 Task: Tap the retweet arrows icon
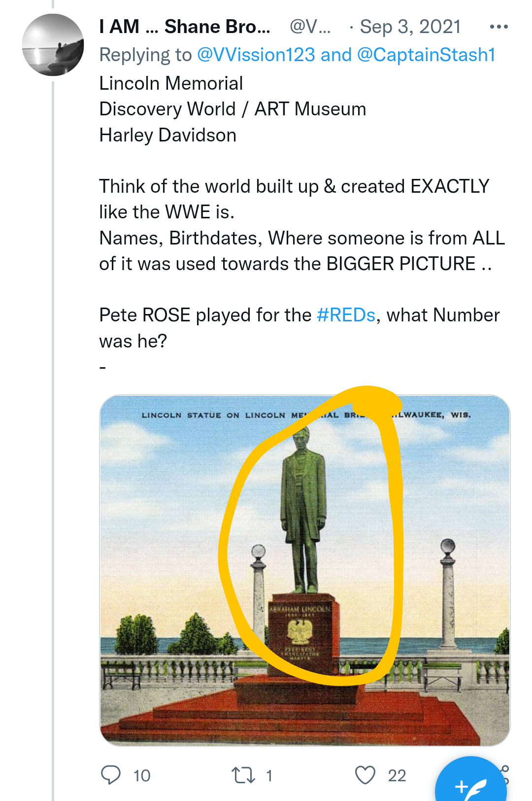coord(243,775)
